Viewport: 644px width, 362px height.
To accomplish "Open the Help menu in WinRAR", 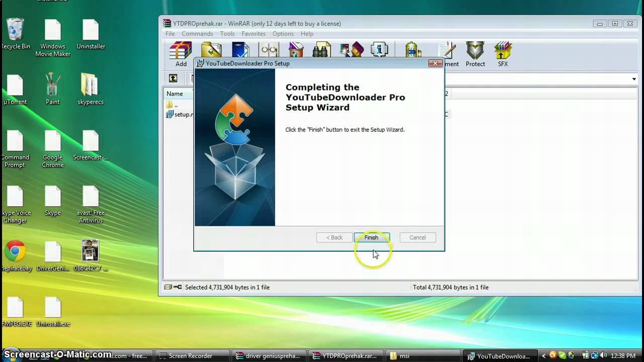I will (307, 34).
